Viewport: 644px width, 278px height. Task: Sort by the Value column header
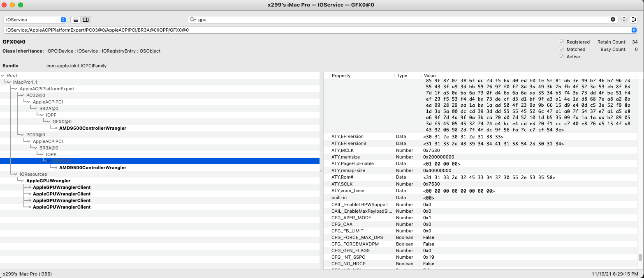[x=429, y=76]
